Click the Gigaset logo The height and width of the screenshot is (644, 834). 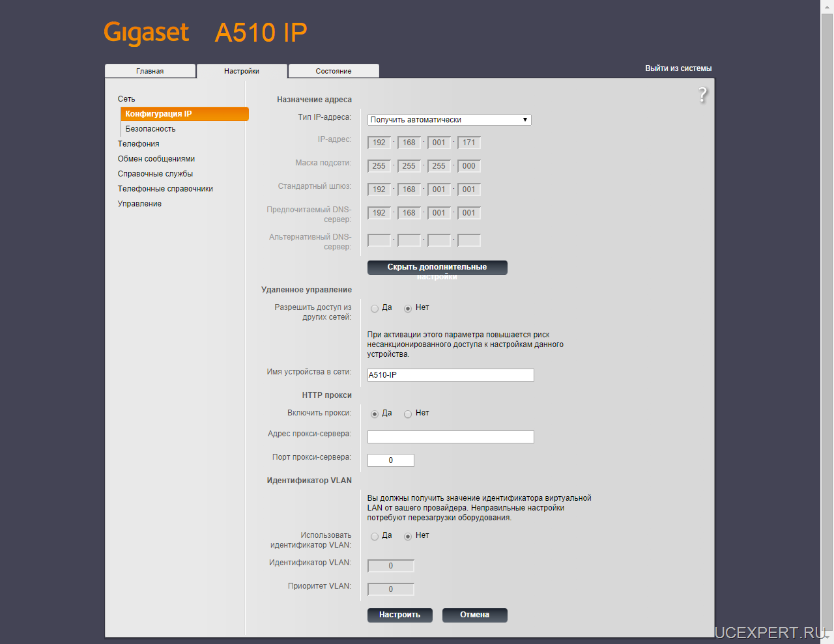pyautogui.click(x=147, y=33)
